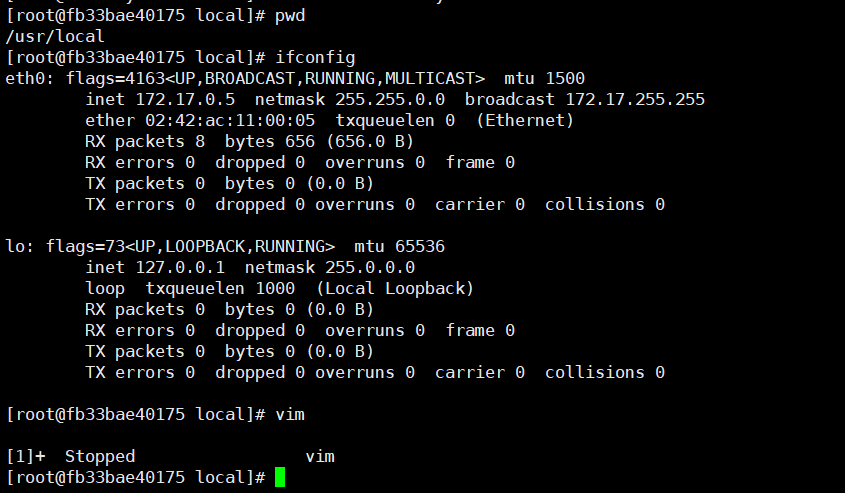Click the 'pwd' command text
This screenshot has width=845, height=493.
click(290, 16)
